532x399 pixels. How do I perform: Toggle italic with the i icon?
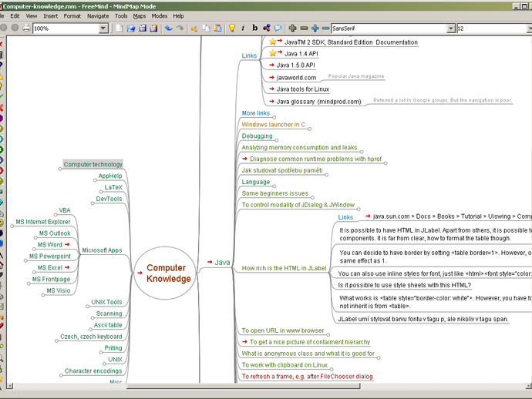click(243, 28)
